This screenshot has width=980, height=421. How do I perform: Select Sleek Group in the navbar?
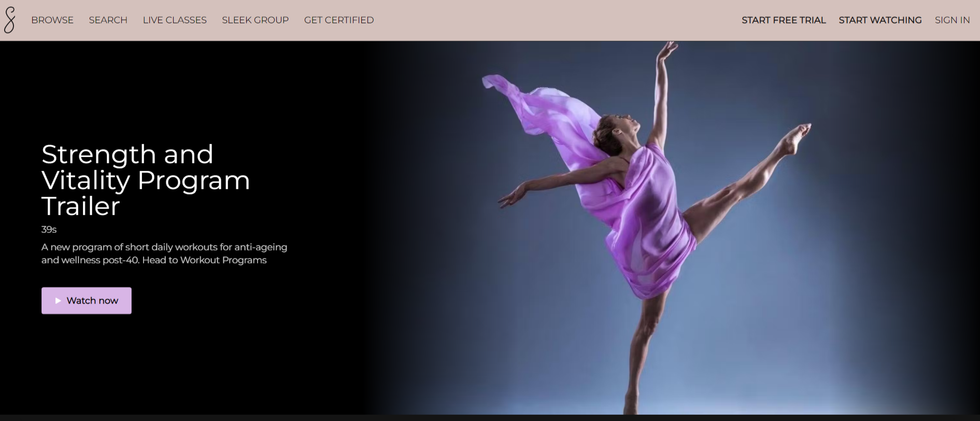tap(255, 20)
